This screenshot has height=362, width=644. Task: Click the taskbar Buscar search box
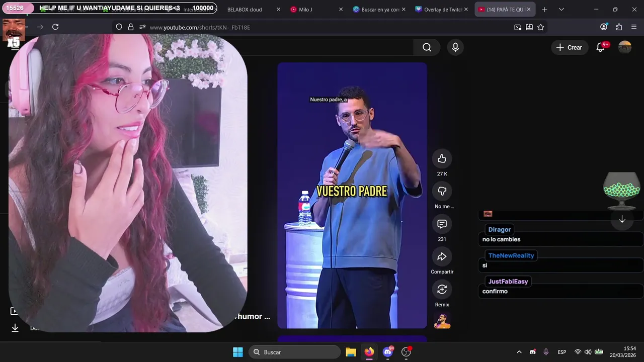coord(295,352)
